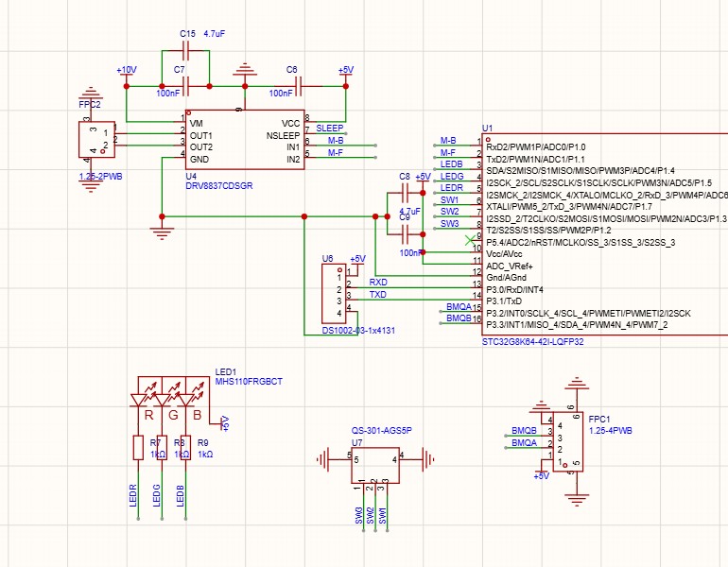Click the U7 QS-301-AGS5P switch component
Viewport: 728px width, 567px height.
point(375,463)
